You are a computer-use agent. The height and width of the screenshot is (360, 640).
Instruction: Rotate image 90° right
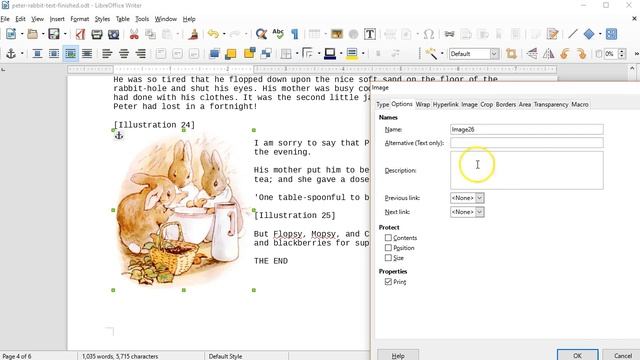point(582,53)
